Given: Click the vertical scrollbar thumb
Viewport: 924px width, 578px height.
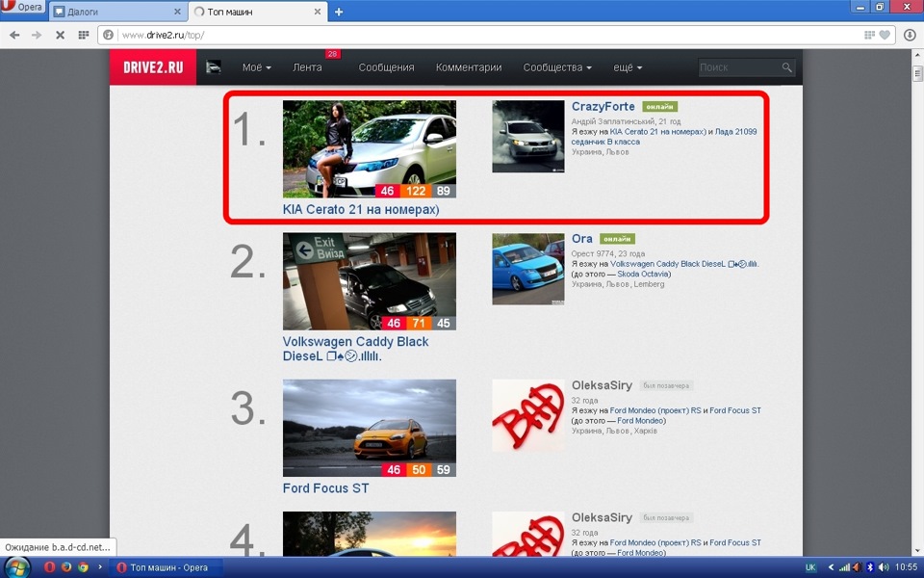Looking at the screenshot, I should pyautogui.click(x=917, y=74).
